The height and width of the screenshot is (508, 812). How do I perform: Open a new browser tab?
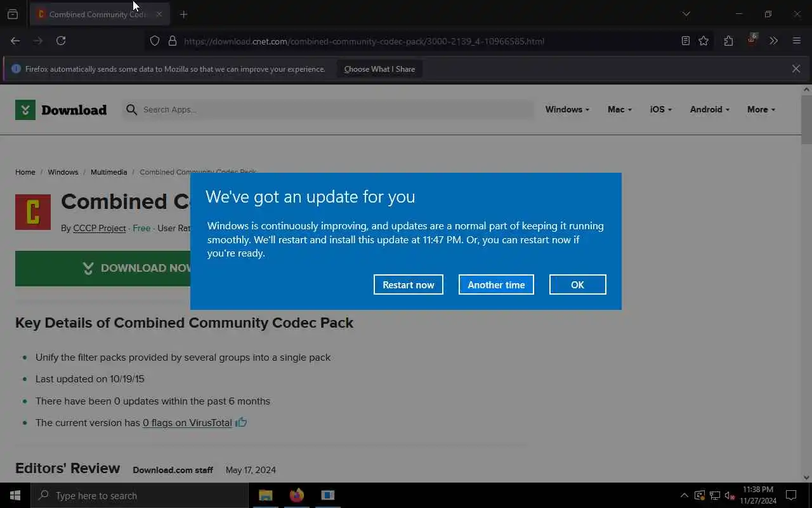point(183,14)
